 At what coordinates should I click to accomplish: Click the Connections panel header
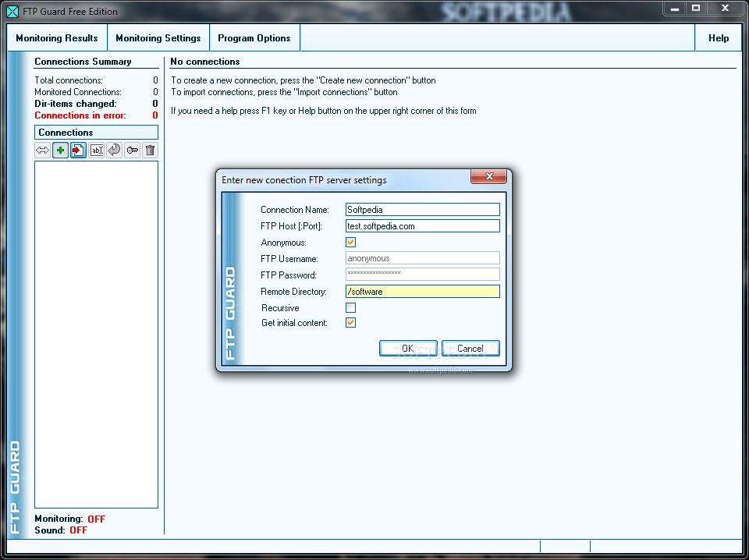pyautogui.click(x=97, y=133)
